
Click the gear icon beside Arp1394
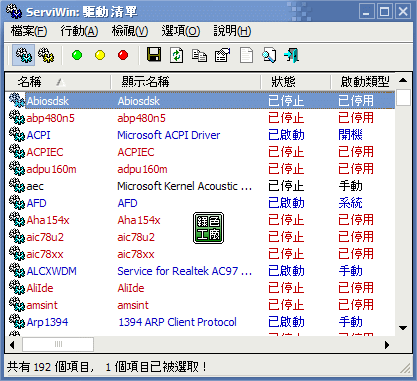click(17, 322)
